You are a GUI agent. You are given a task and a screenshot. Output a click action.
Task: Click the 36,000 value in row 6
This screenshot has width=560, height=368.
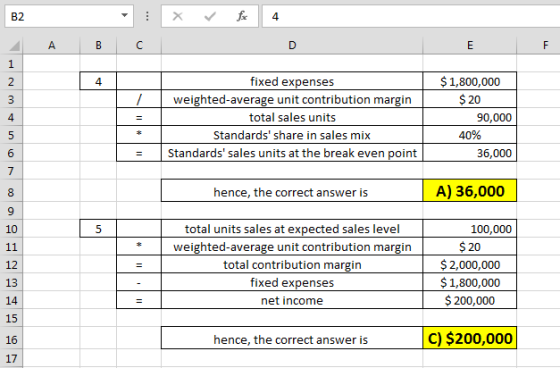point(470,153)
